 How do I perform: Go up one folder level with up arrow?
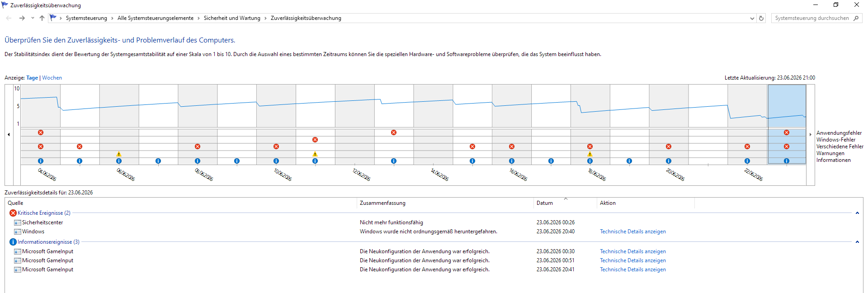pos(42,18)
